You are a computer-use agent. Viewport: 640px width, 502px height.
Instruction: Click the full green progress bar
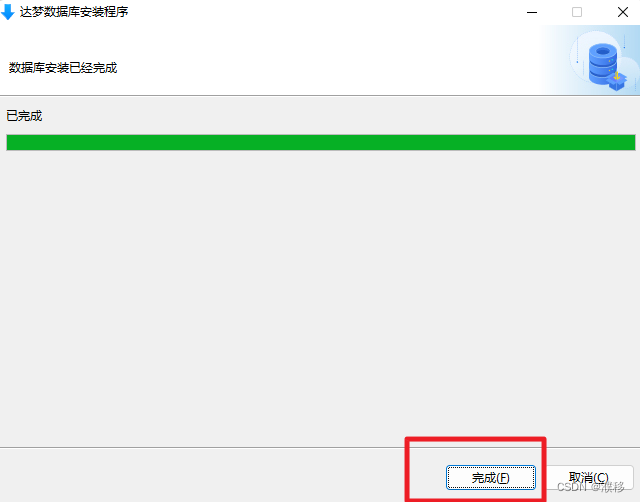(321, 142)
